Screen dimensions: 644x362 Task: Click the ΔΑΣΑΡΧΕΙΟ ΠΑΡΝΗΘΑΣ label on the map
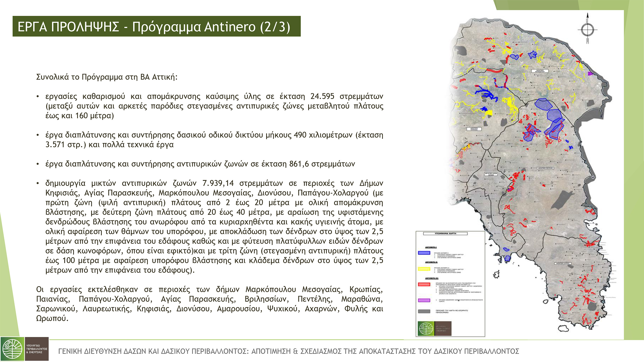474,129
